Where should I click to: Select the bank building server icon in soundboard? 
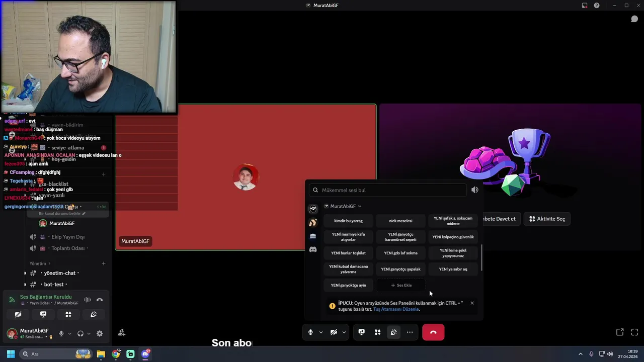pyautogui.click(x=313, y=236)
